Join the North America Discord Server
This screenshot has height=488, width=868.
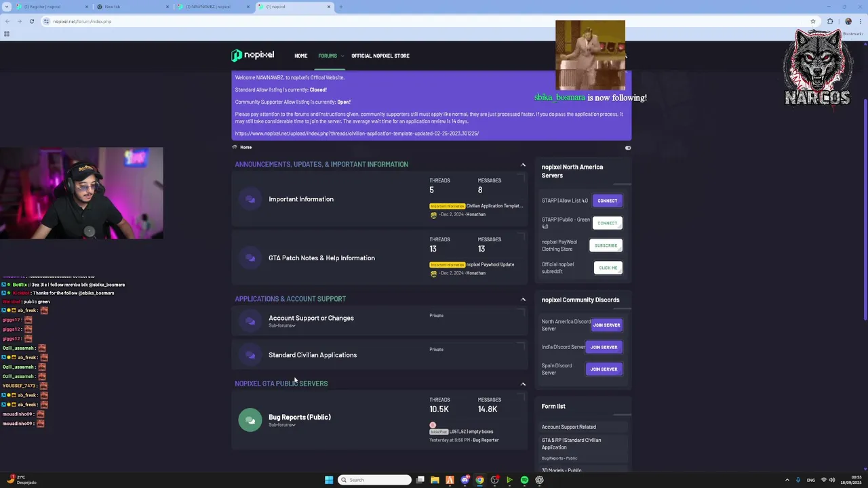pyautogui.click(x=606, y=325)
